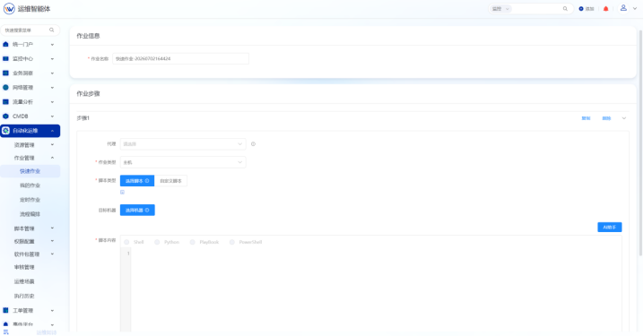The width and height of the screenshot is (644, 336).
Task: Collapse the 作业管理 submenu chevron
Action: [52, 158]
